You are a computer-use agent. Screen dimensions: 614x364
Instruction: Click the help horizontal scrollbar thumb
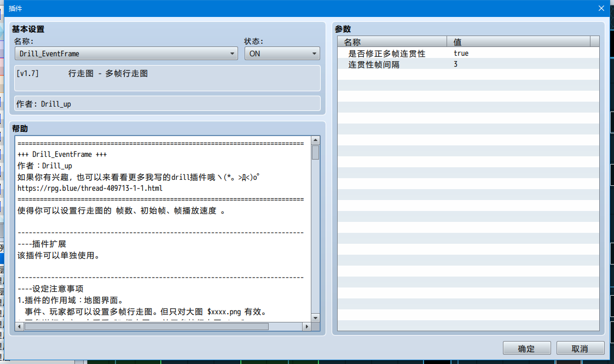point(147,326)
